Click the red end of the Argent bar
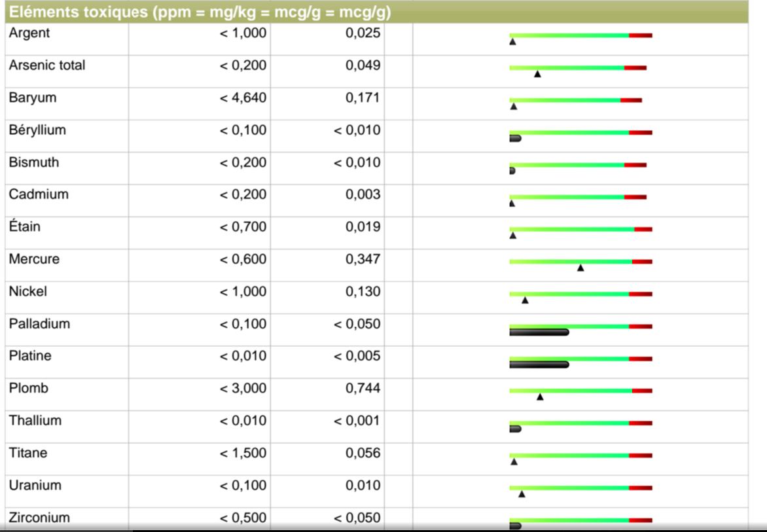Screen dimensions: 767x532 pyautogui.click(x=641, y=35)
